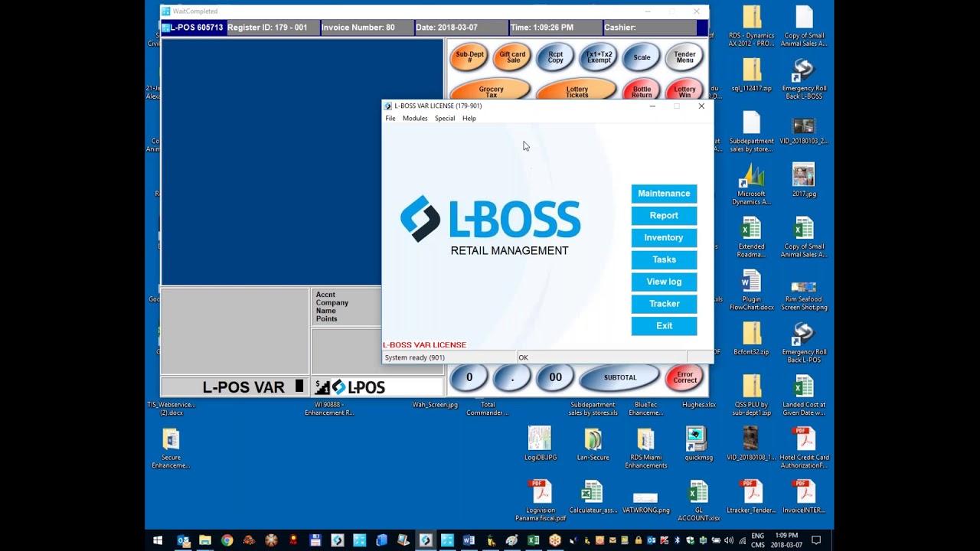
Task: Click the Rcpt Copy key on L-POS
Action: (x=556, y=57)
